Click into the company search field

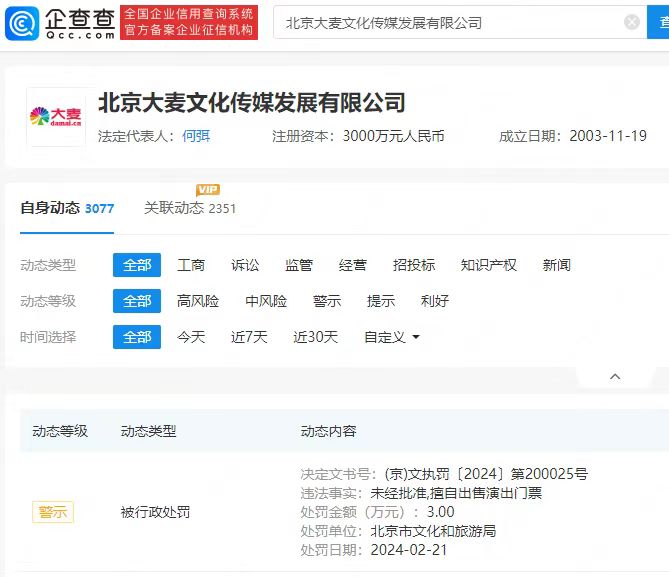(x=450, y=22)
